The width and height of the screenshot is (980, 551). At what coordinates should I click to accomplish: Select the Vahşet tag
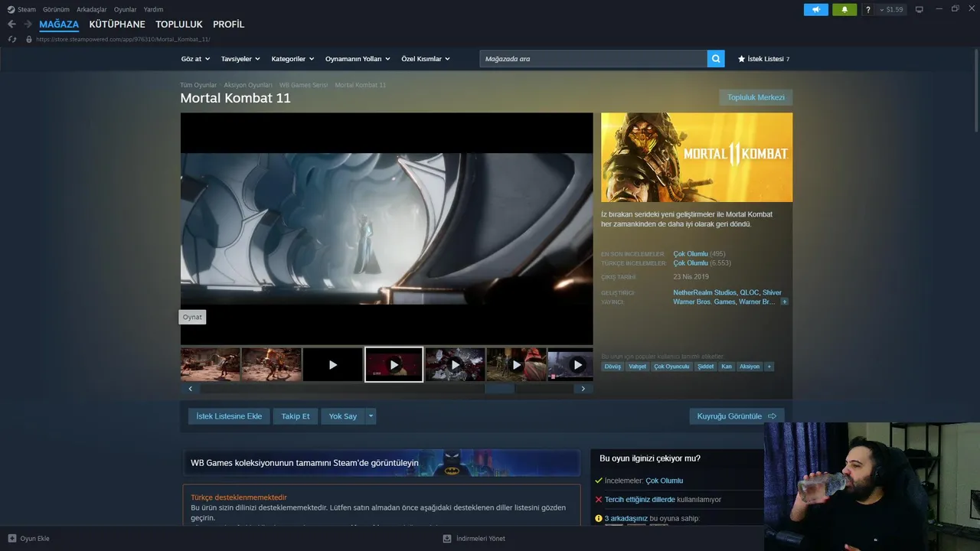[637, 367]
